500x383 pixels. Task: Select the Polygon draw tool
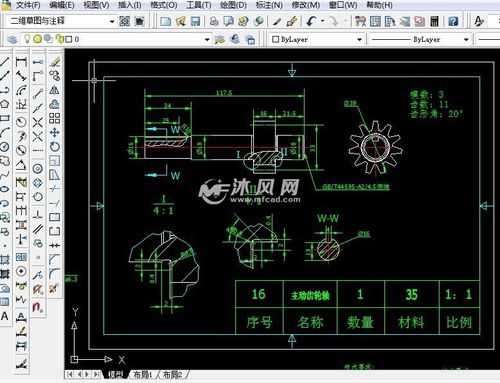[4, 104]
